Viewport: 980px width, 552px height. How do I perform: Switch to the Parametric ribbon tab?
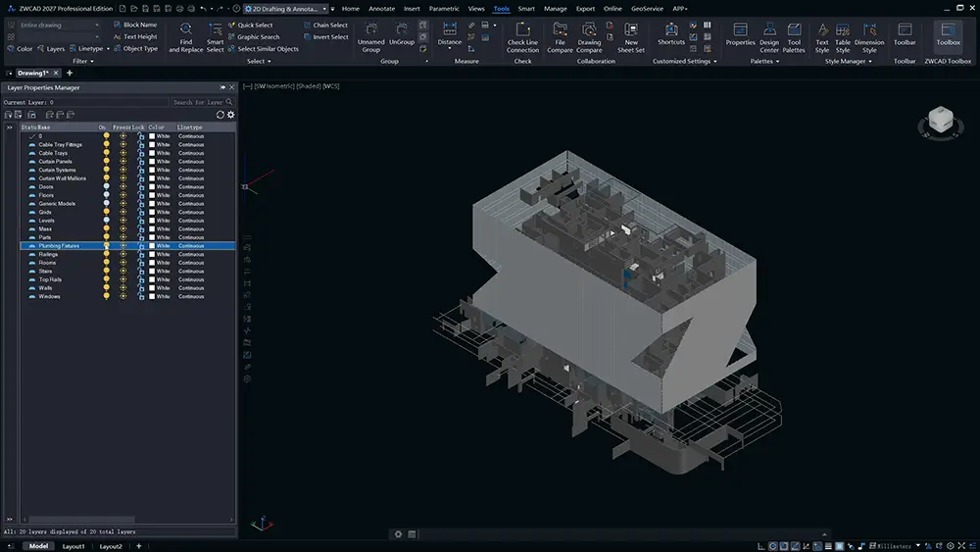[444, 9]
